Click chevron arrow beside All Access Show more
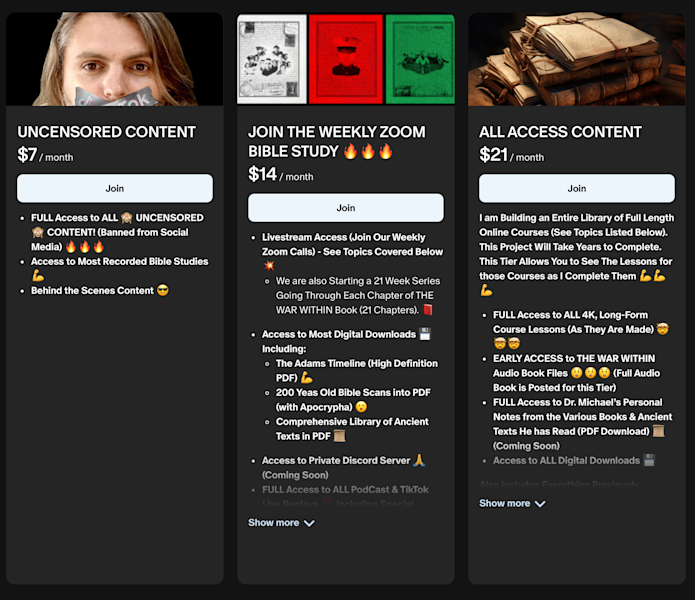Viewport: 695px width, 600px height. click(x=540, y=504)
